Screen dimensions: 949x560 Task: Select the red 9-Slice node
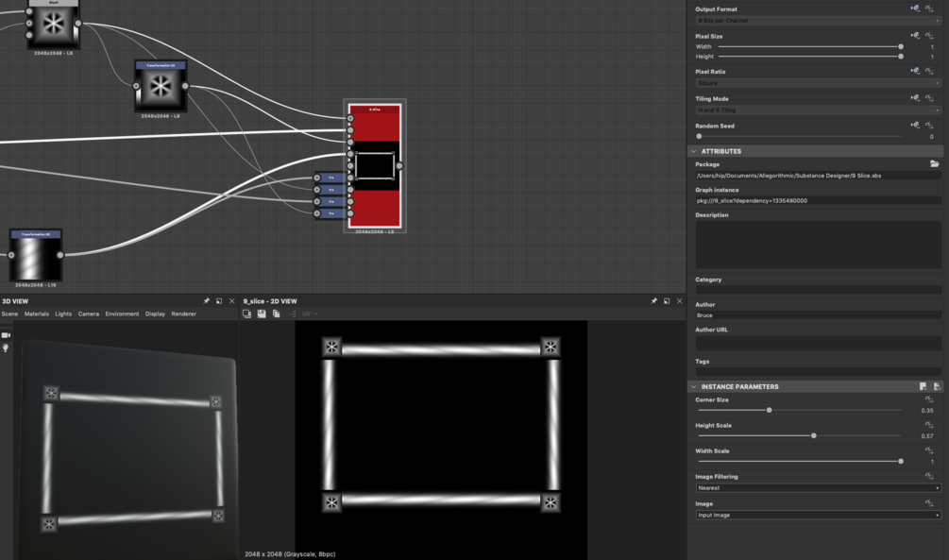coord(375,166)
